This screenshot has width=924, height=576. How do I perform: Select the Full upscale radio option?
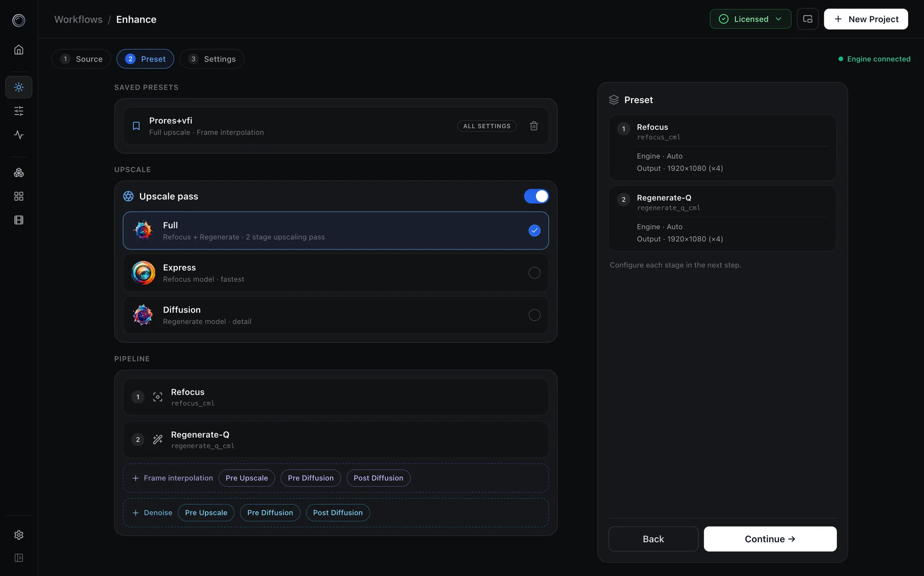[534, 230]
